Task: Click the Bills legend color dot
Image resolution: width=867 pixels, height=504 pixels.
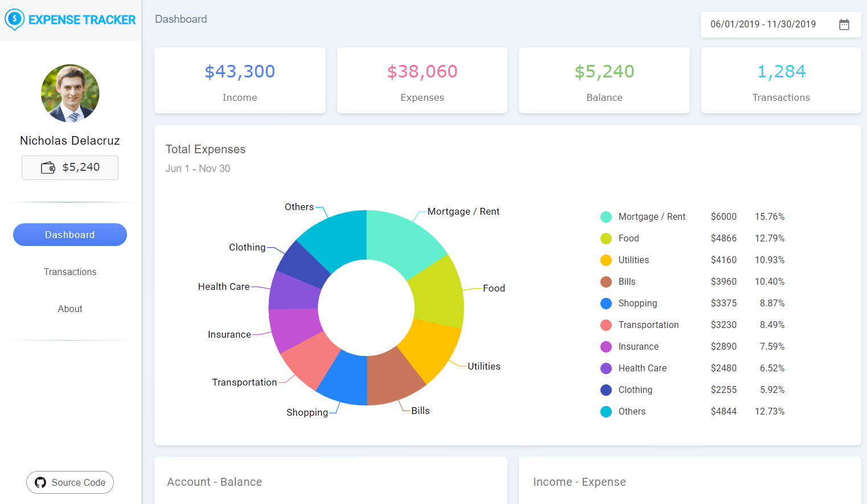Action: [x=606, y=282]
